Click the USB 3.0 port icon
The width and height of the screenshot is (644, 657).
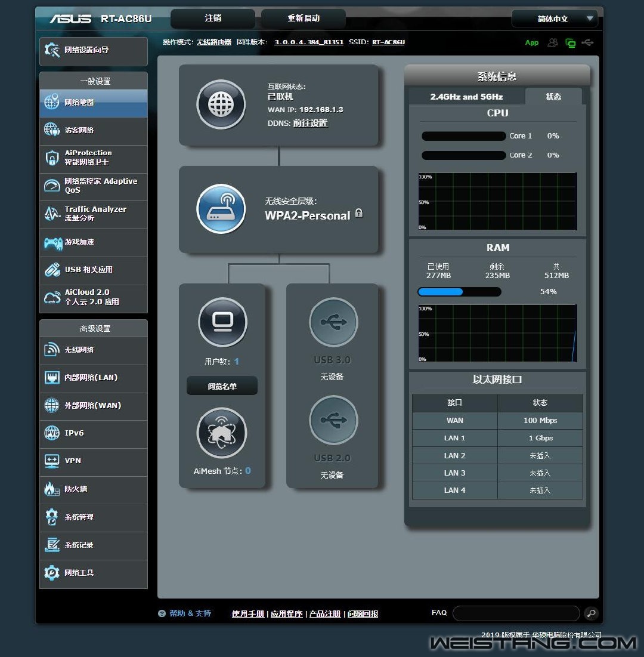pos(333,322)
